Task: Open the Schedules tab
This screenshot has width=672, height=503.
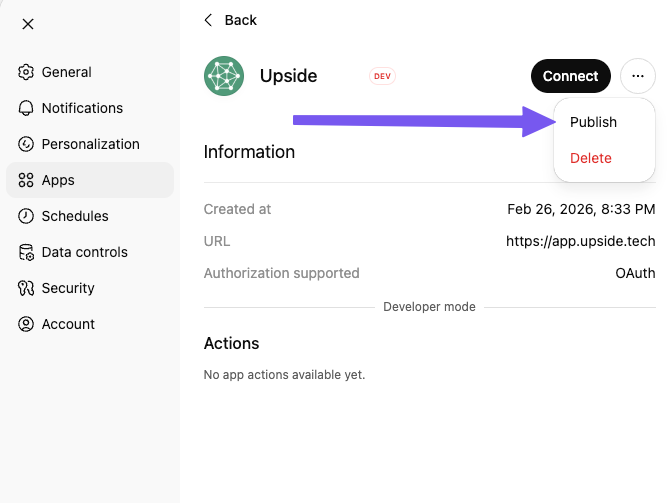Action: (x=90, y=216)
